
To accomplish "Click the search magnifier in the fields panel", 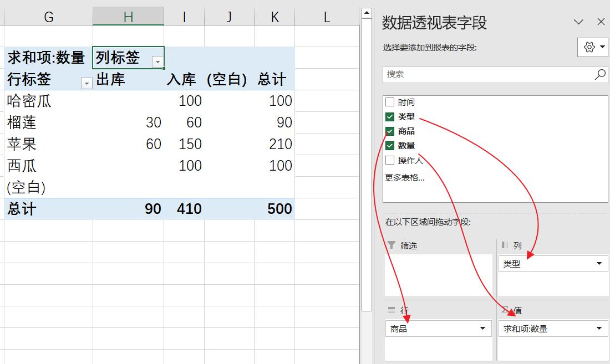I will (600, 74).
